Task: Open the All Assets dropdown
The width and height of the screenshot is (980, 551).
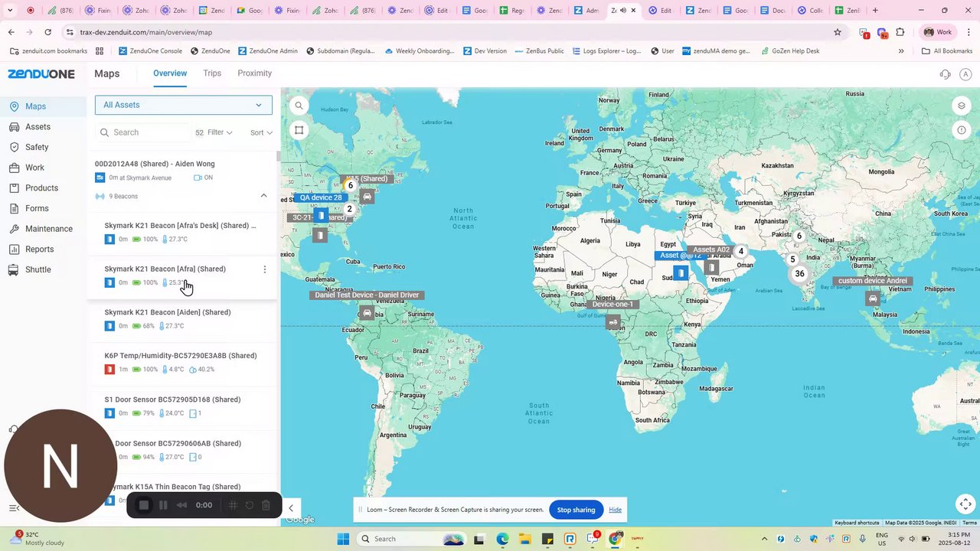Action: 184,105
